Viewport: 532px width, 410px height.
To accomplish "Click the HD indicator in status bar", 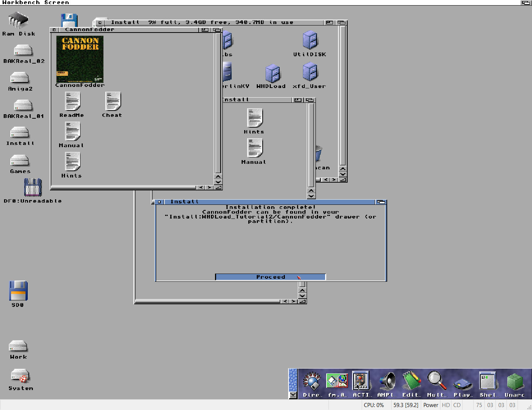I will pyautogui.click(x=446, y=405).
